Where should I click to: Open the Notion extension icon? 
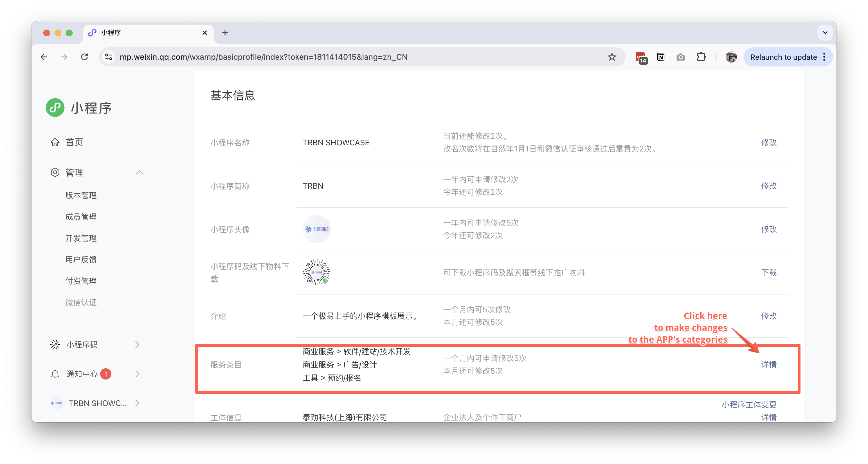tap(660, 57)
